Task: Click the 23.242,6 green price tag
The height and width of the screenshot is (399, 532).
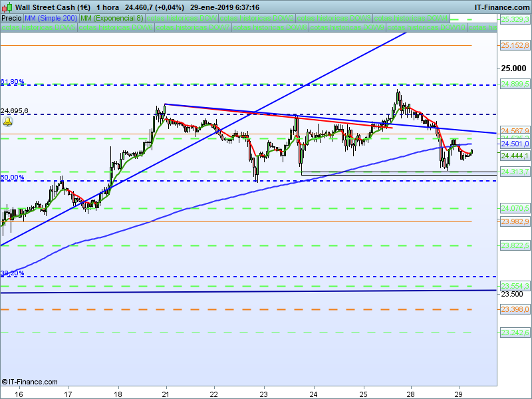Action: click(514, 332)
